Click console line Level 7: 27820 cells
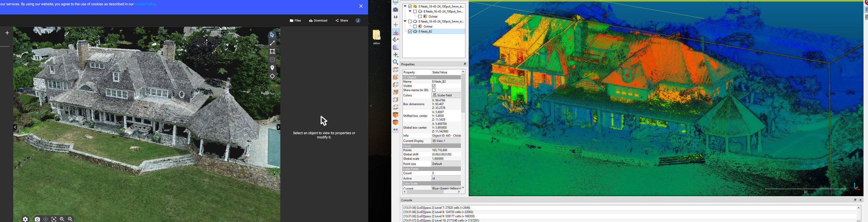868x222 pixels. (437, 208)
